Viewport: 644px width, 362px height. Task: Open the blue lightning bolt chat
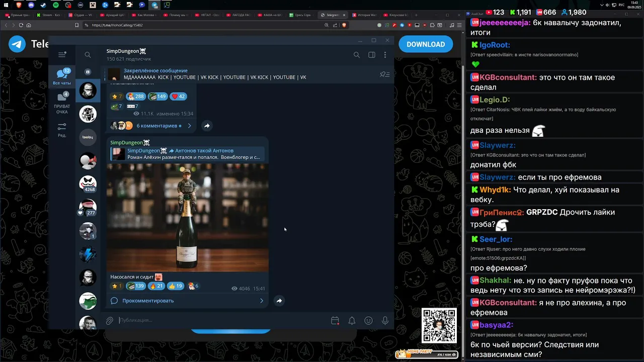88,254
